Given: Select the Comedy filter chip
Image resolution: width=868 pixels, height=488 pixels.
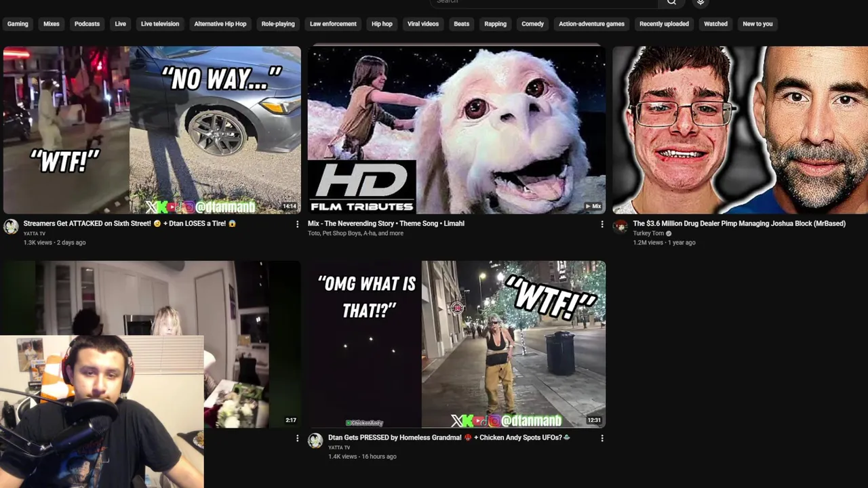Looking at the screenshot, I should pyautogui.click(x=532, y=24).
